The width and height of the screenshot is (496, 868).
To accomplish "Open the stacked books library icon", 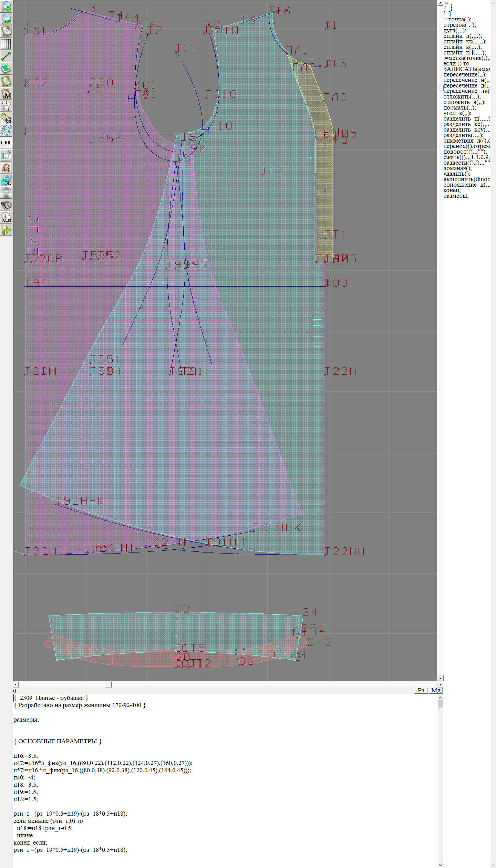I will [6, 205].
